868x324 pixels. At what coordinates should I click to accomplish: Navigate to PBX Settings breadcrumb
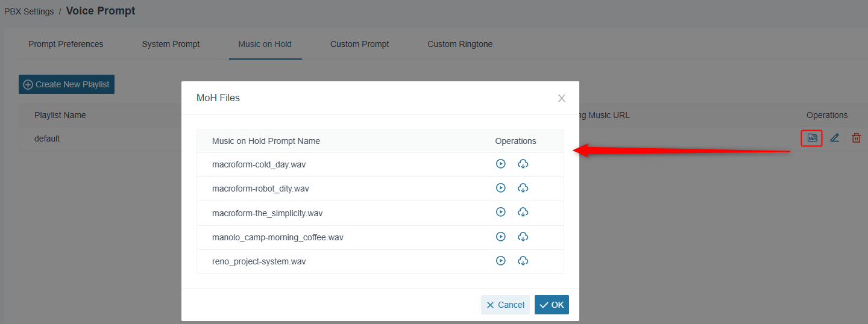(29, 11)
